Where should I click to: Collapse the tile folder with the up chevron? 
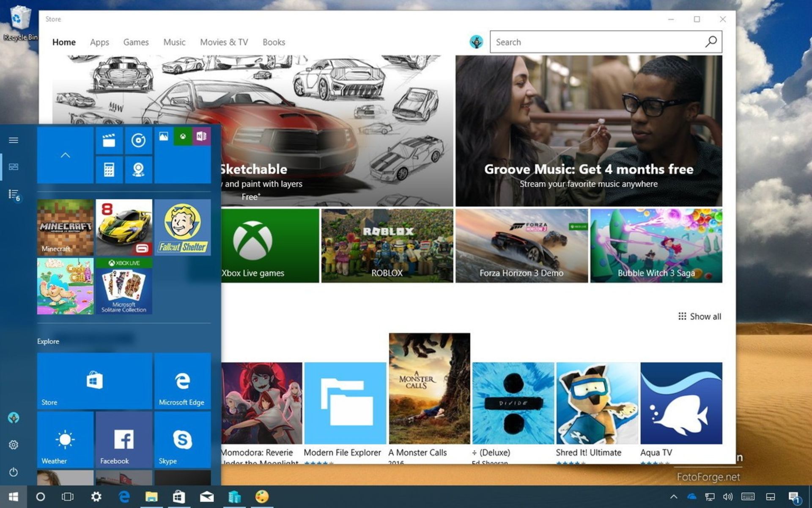pos(65,155)
